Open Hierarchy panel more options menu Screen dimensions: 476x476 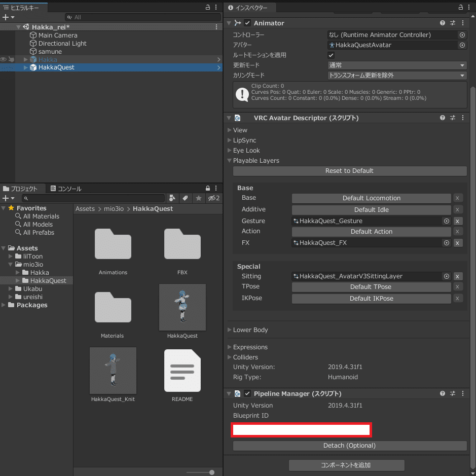[x=216, y=7]
